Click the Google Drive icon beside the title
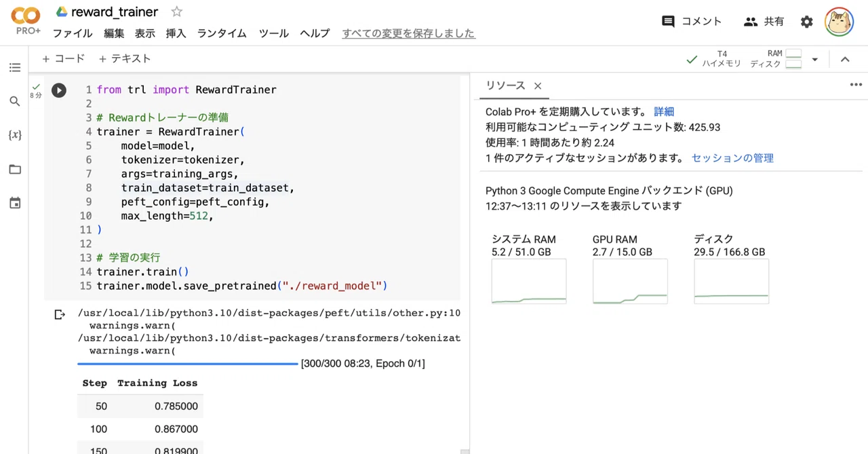This screenshot has height=454, width=868. click(61, 12)
